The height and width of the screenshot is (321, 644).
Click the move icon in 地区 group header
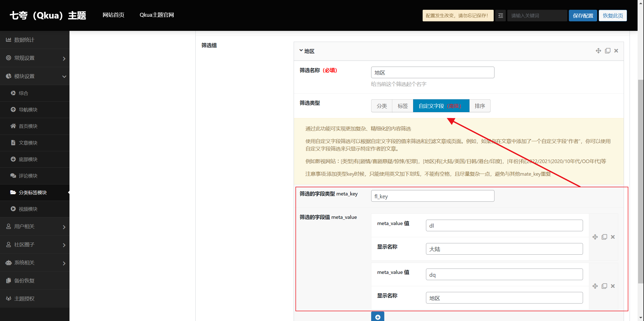pos(598,51)
